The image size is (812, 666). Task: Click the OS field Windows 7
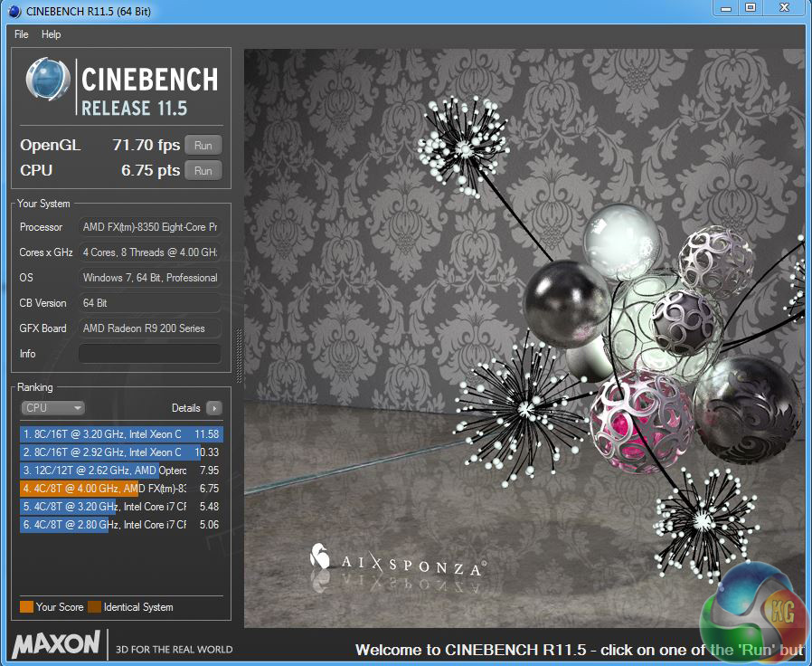pyautogui.click(x=150, y=278)
